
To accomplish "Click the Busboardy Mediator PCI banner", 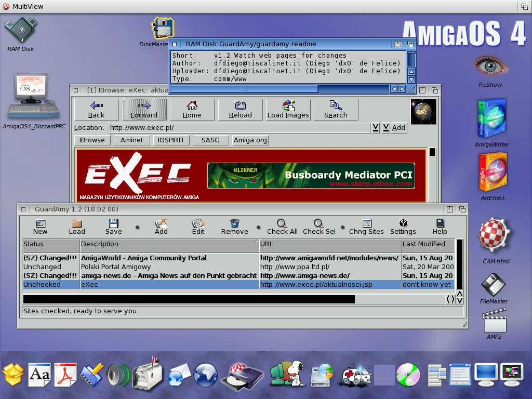I will click(x=311, y=176).
